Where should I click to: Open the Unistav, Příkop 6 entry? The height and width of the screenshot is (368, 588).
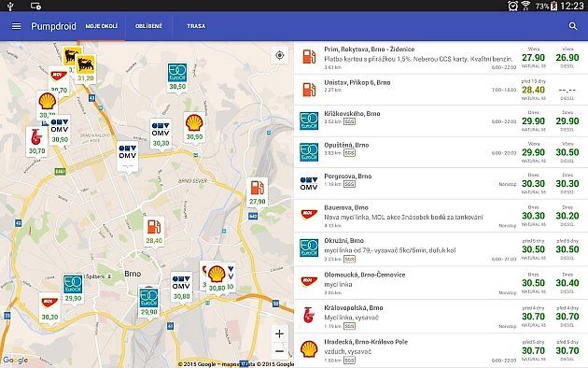pyautogui.click(x=441, y=90)
